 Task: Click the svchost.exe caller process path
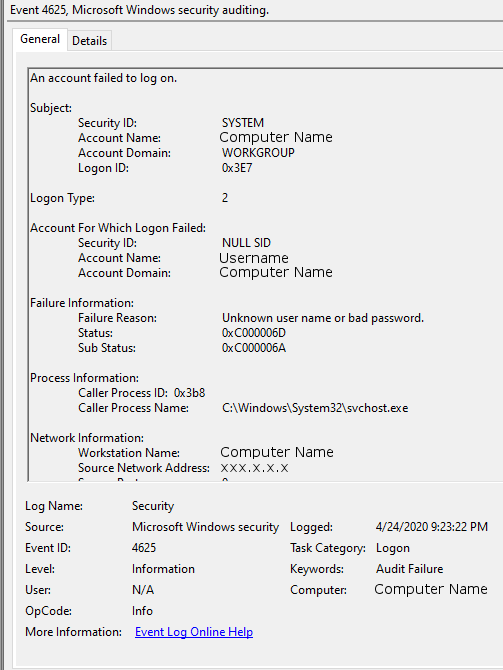point(315,408)
